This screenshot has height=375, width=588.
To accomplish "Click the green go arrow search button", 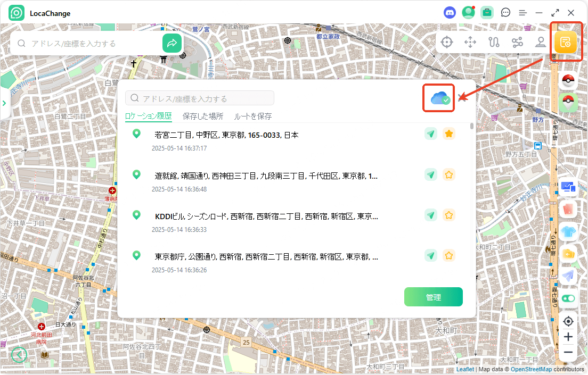I will coord(172,43).
